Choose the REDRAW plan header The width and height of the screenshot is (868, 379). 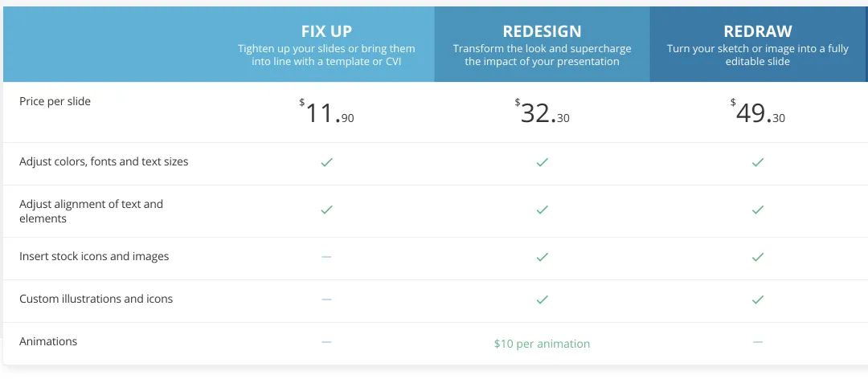click(757, 31)
